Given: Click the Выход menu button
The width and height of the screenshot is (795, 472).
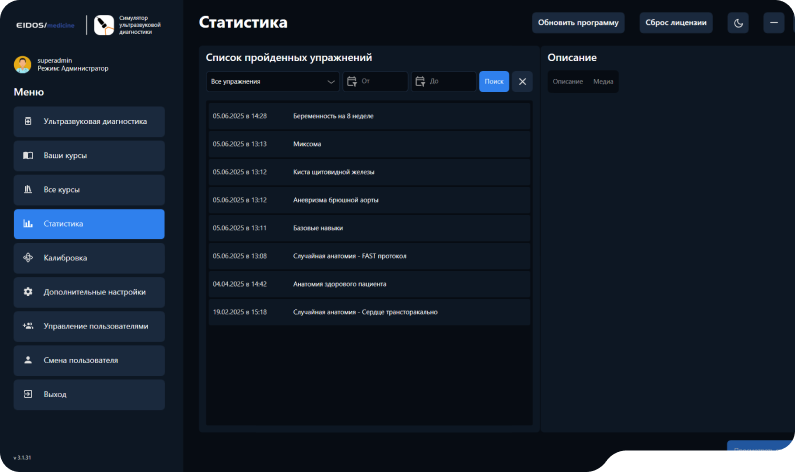Looking at the screenshot, I should [89, 394].
